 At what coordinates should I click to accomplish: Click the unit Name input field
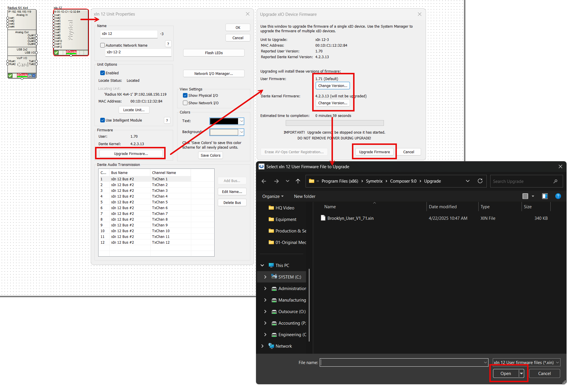pos(129,34)
